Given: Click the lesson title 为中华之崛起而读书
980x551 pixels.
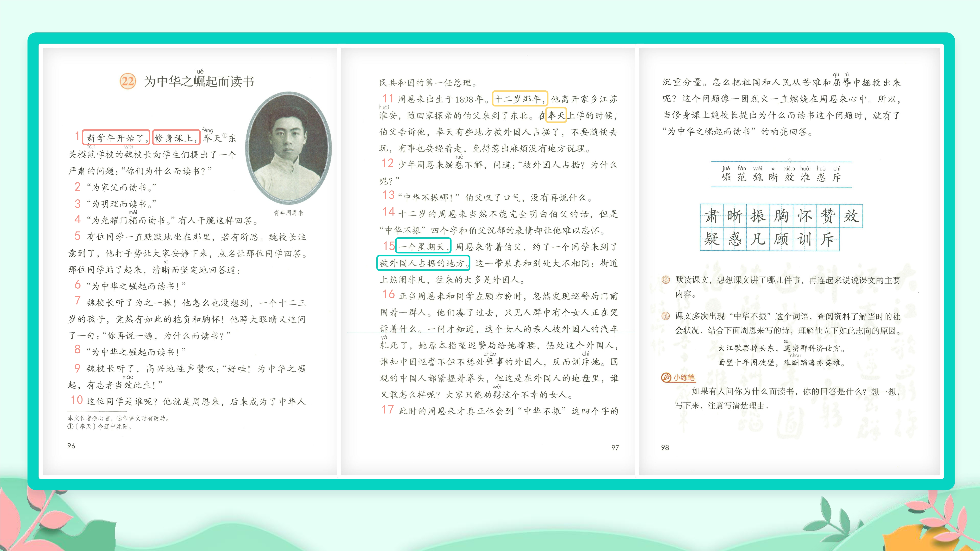Looking at the screenshot, I should pyautogui.click(x=198, y=81).
